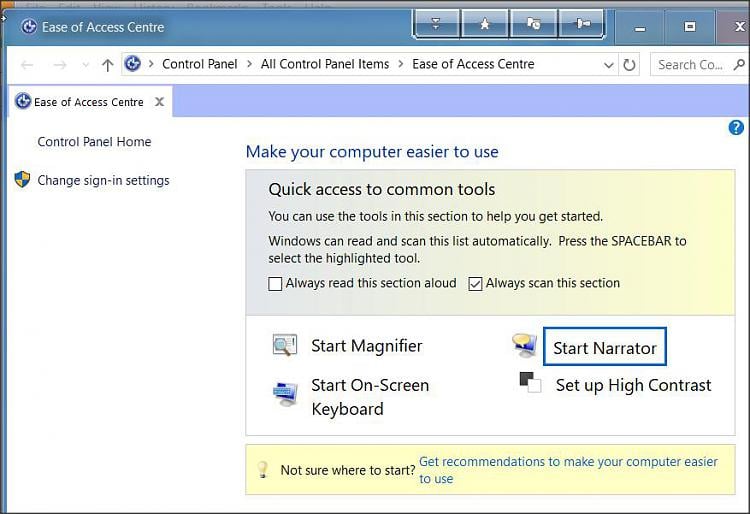Click 'Not sure where to start?' text
The width and height of the screenshot is (750, 514).
[x=348, y=470]
